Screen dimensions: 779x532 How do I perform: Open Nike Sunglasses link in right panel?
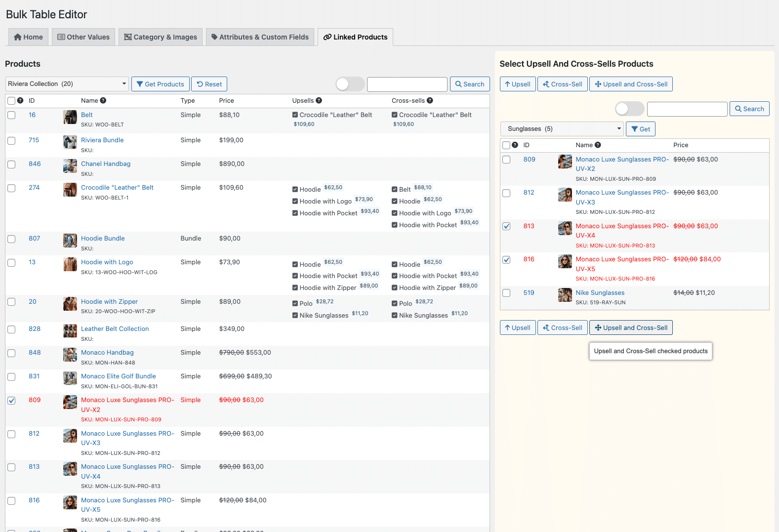pyautogui.click(x=600, y=292)
